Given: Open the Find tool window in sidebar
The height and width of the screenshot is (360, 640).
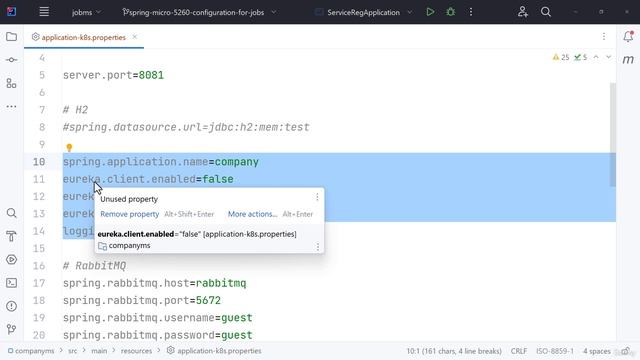Looking at the screenshot, I should pos(11,213).
